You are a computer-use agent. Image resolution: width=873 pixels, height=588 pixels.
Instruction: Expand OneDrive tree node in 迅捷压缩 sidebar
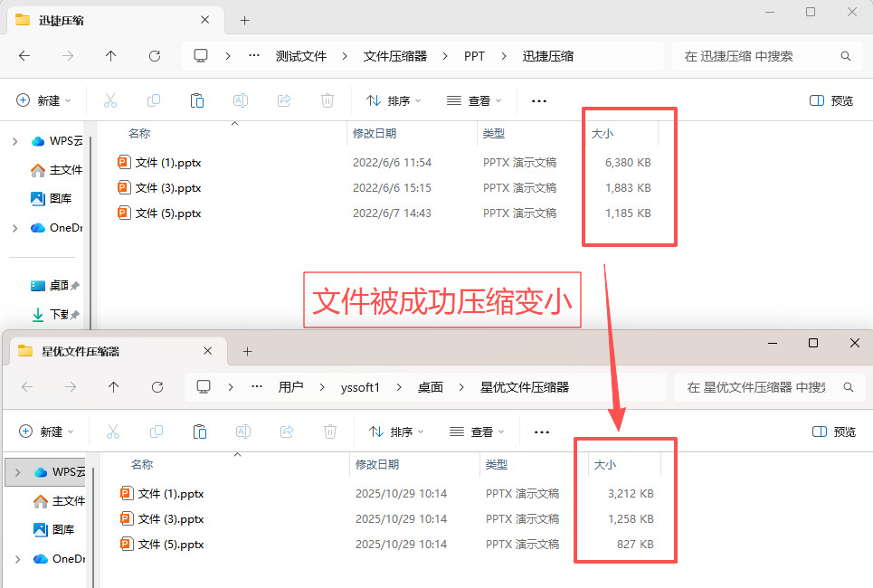tap(15, 228)
